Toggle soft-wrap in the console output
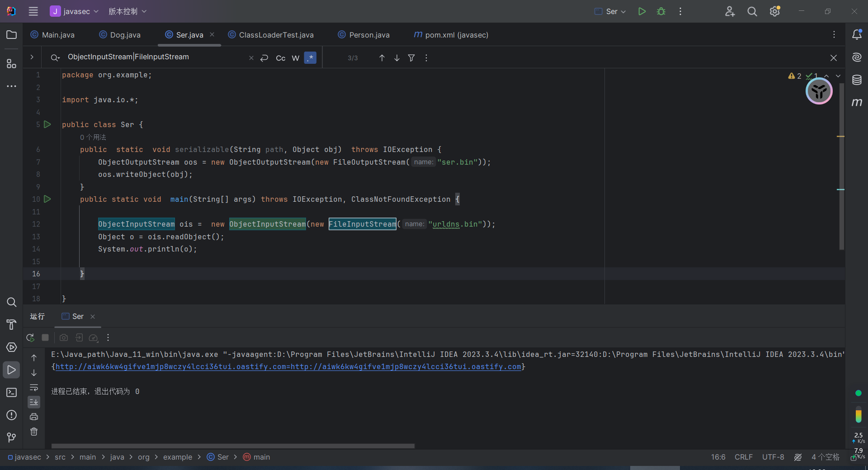The image size is (868, 470). [x=34, y=388]
